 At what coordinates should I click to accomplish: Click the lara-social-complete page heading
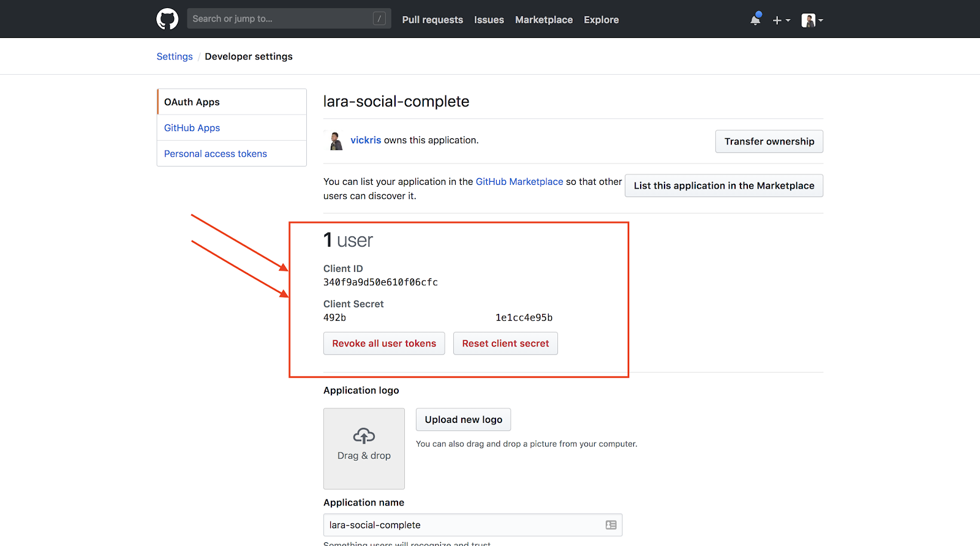coord(396,102)
